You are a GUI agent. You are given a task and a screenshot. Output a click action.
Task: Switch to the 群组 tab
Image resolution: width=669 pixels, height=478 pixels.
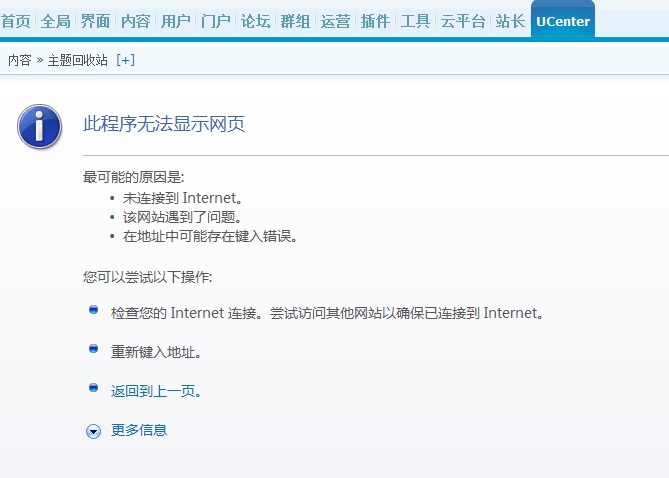point(295,21)
